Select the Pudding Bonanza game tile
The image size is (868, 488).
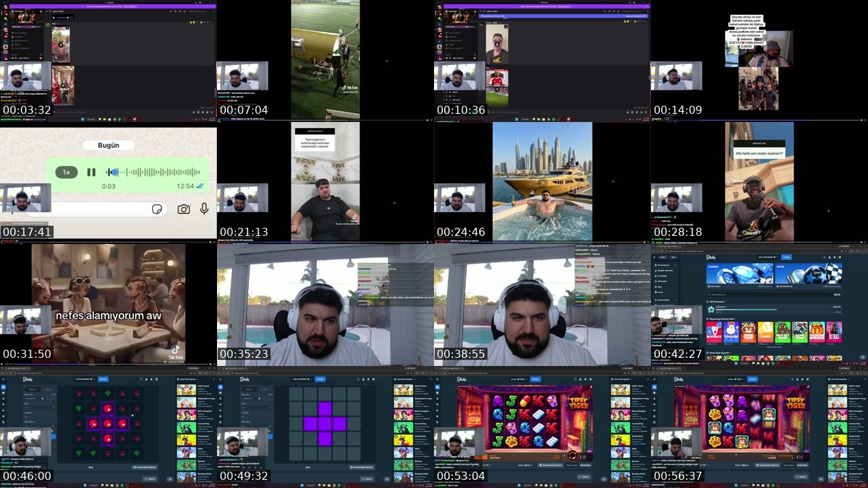pyautogui.click(x=817, y=332)
